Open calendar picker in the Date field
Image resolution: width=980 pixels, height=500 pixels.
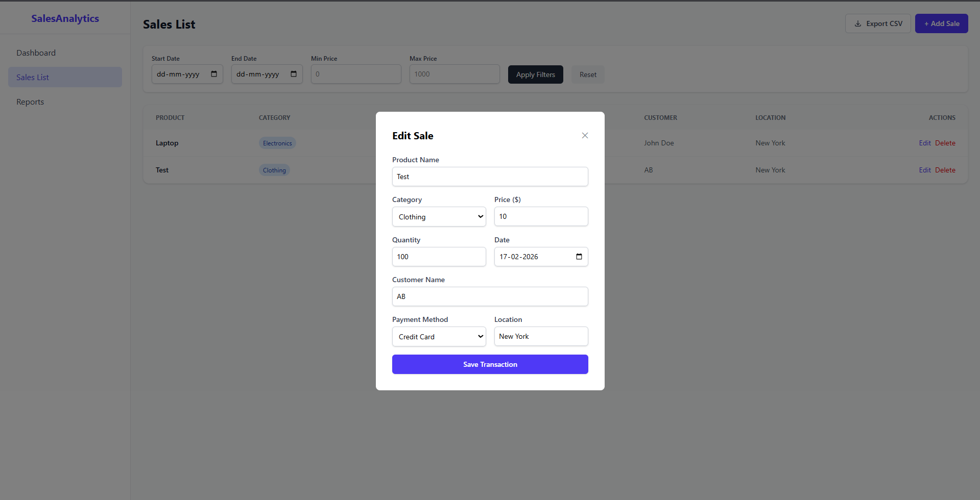(579, 257)
